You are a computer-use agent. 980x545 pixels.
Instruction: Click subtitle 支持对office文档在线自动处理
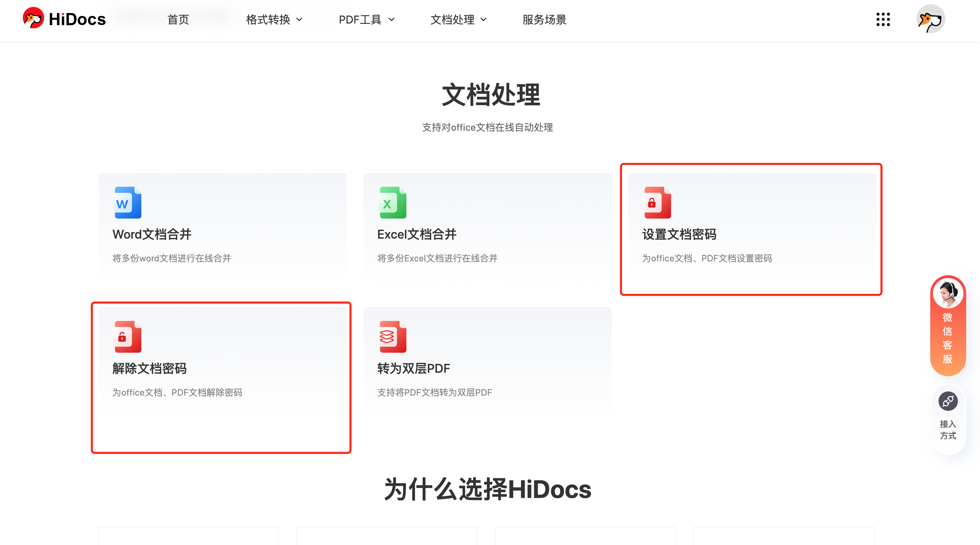(x=487, y=127)
